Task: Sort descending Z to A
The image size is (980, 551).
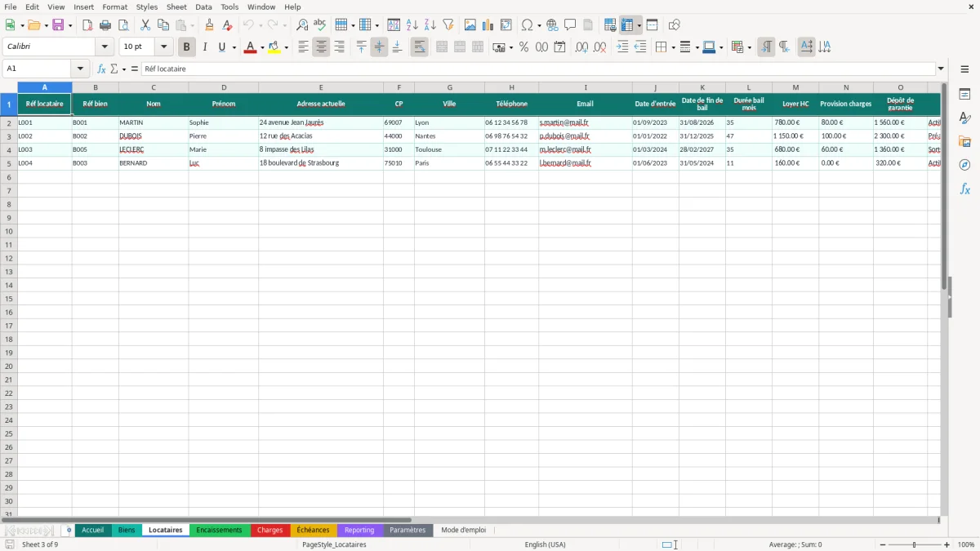Action: pos(430,25)
